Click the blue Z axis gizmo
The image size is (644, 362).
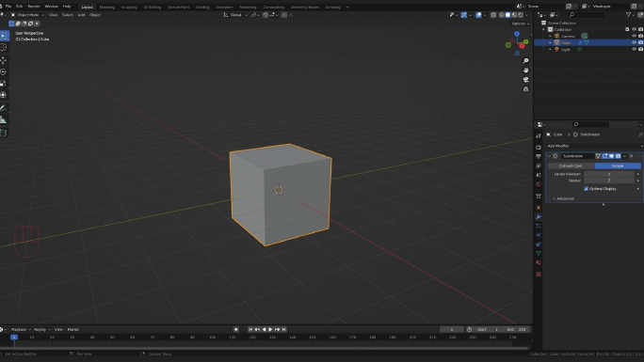(517, 34)
